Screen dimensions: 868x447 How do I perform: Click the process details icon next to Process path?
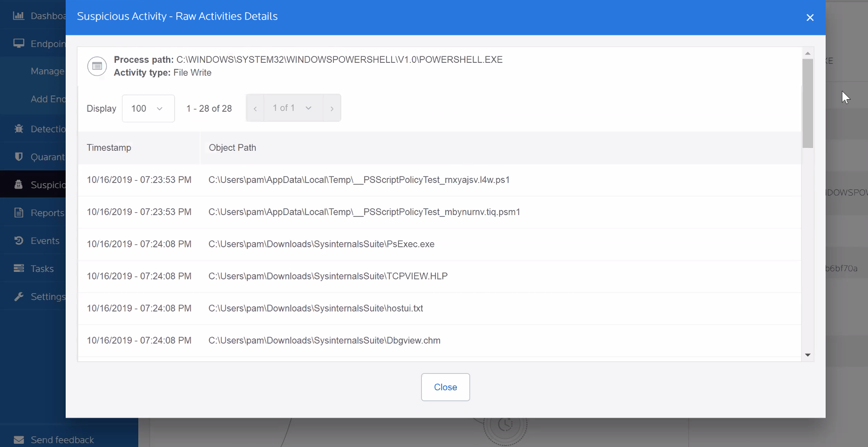[x=97, y=66]
